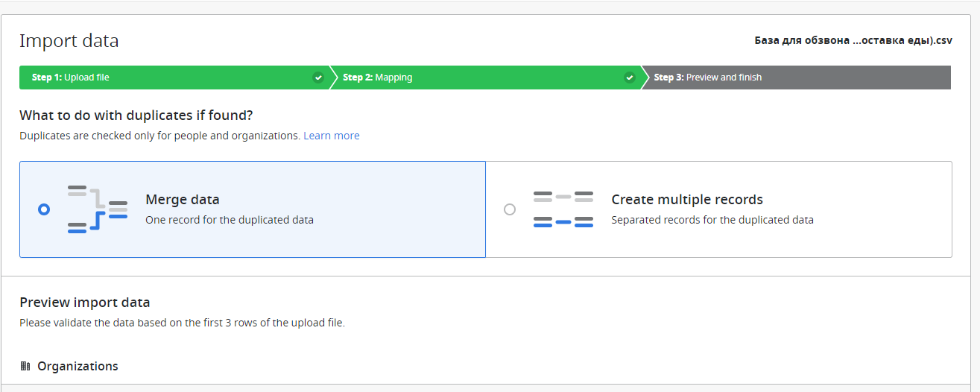Click the Organizations building icon

pyautogui.click(x=25, y=366)
